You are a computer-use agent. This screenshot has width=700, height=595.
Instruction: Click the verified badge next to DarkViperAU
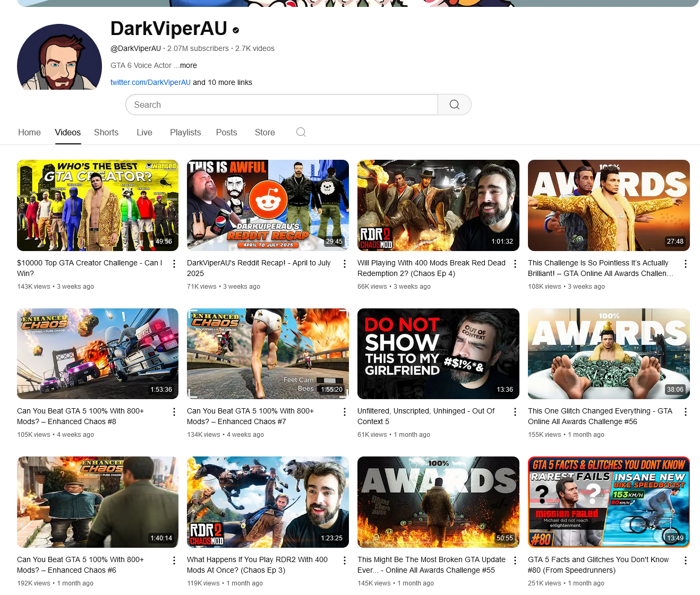(x=236, y=30)
